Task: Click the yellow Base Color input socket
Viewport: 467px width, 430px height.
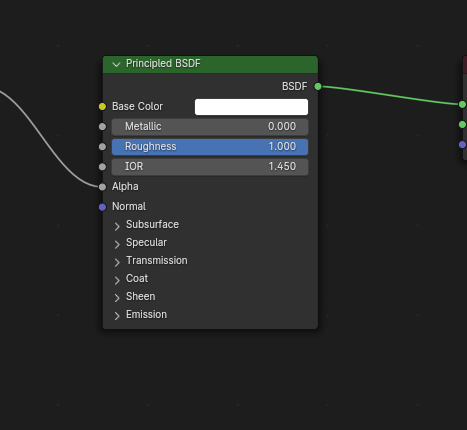Action: (x=102, y=107)
